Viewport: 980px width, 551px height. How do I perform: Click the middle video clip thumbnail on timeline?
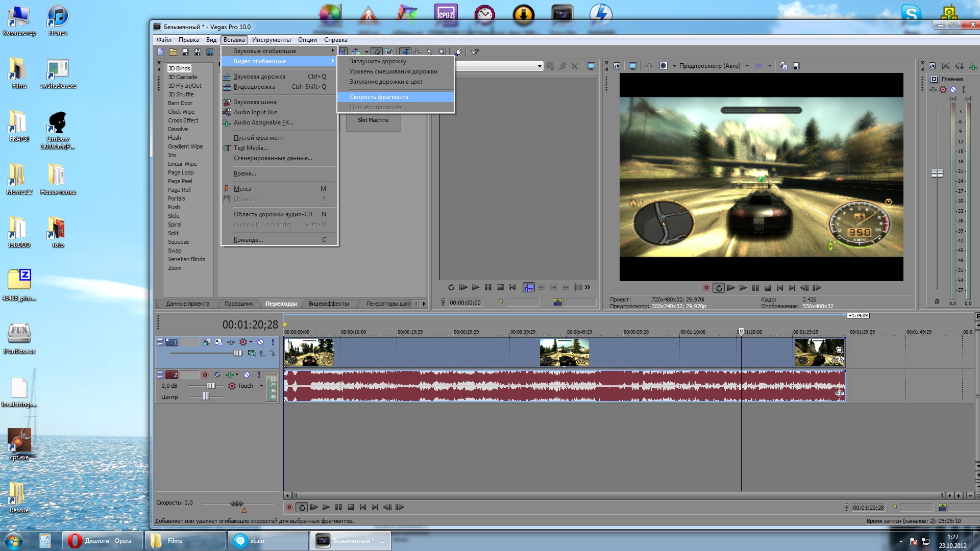pyautogui.click(x=564, y=353)
